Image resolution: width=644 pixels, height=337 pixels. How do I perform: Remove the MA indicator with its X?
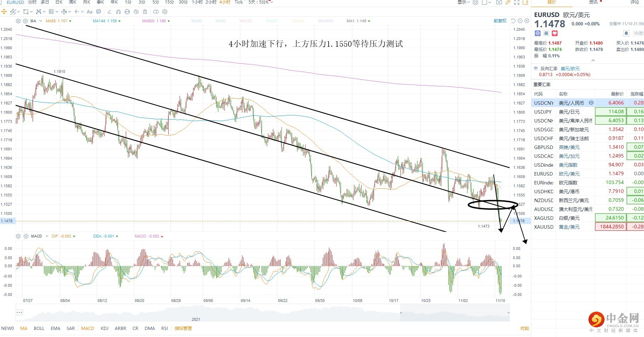coord(26,21)
